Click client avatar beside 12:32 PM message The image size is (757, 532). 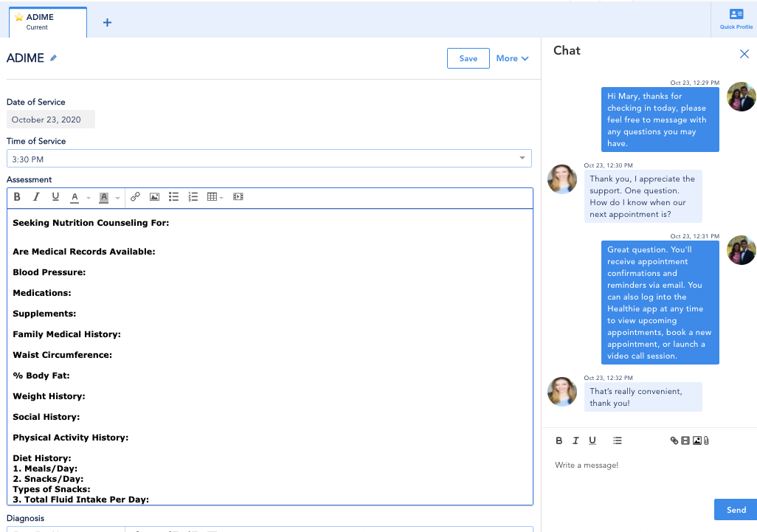(562, 392)
